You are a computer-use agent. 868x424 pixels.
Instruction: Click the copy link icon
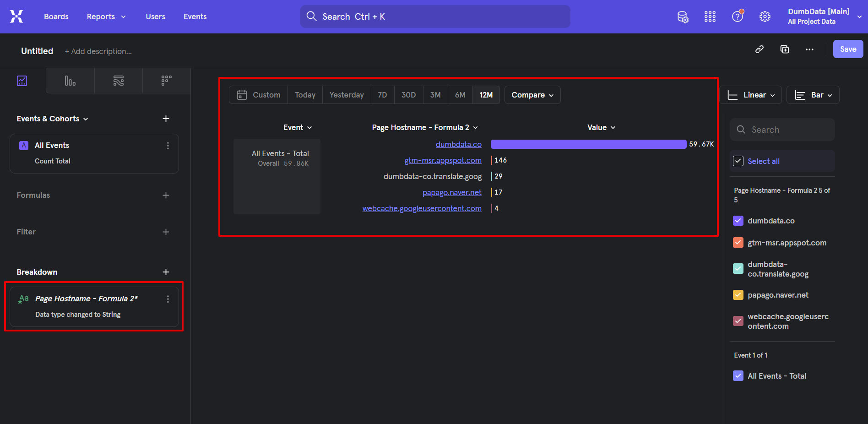[x=759, y=49]
